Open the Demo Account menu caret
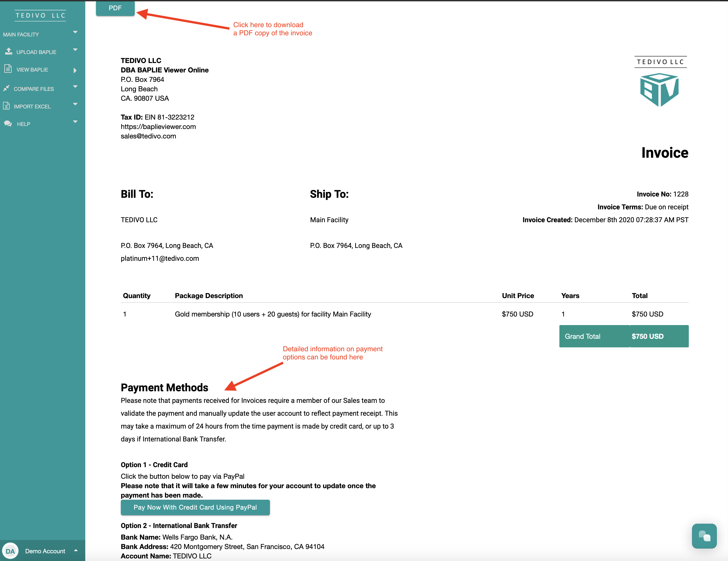The height and width of the screenshot is (561, 728). (76, 550)
